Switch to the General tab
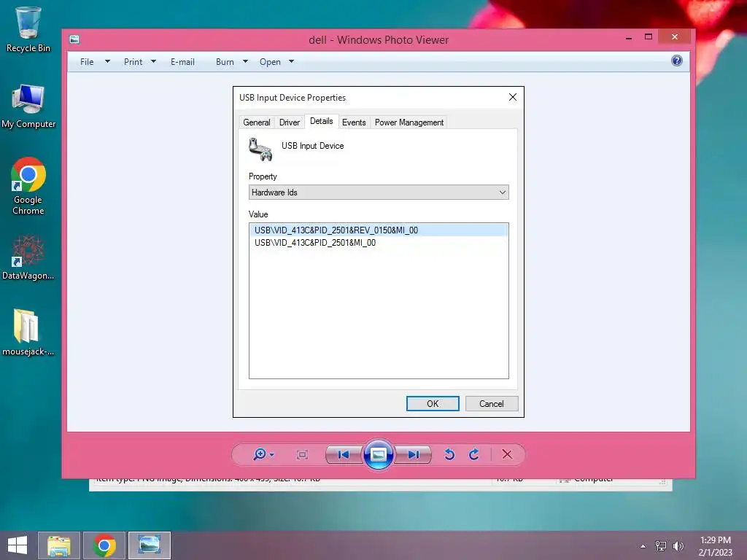 click(x=256, y=122)
